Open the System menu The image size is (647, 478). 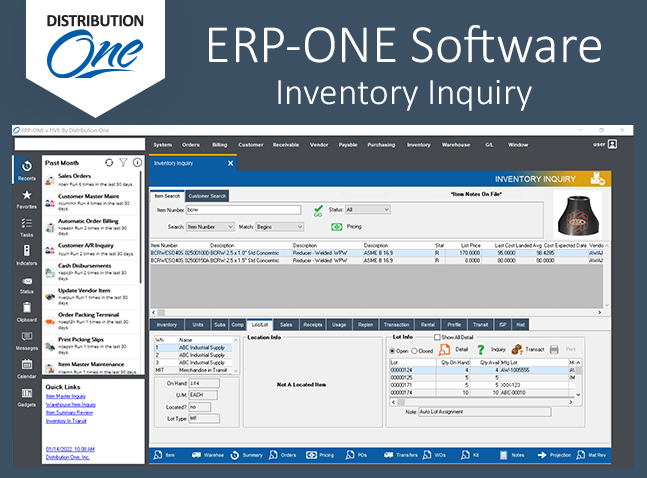pos(163,145)
